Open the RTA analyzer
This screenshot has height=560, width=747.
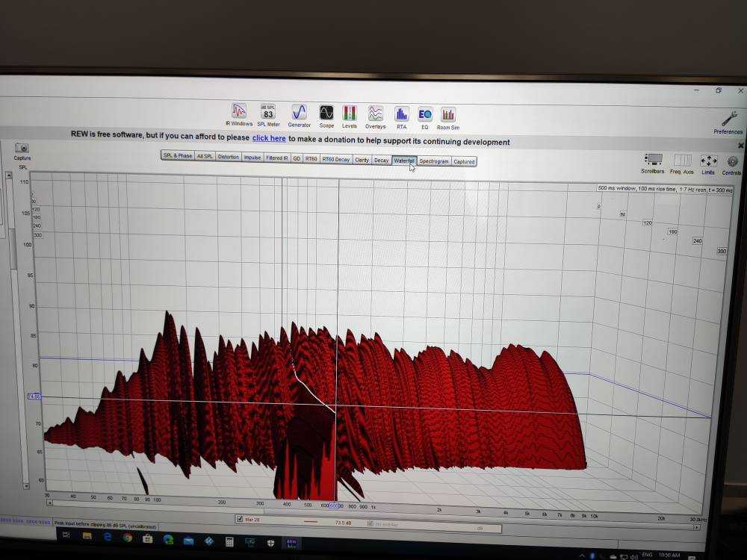(x=402, y=118)
